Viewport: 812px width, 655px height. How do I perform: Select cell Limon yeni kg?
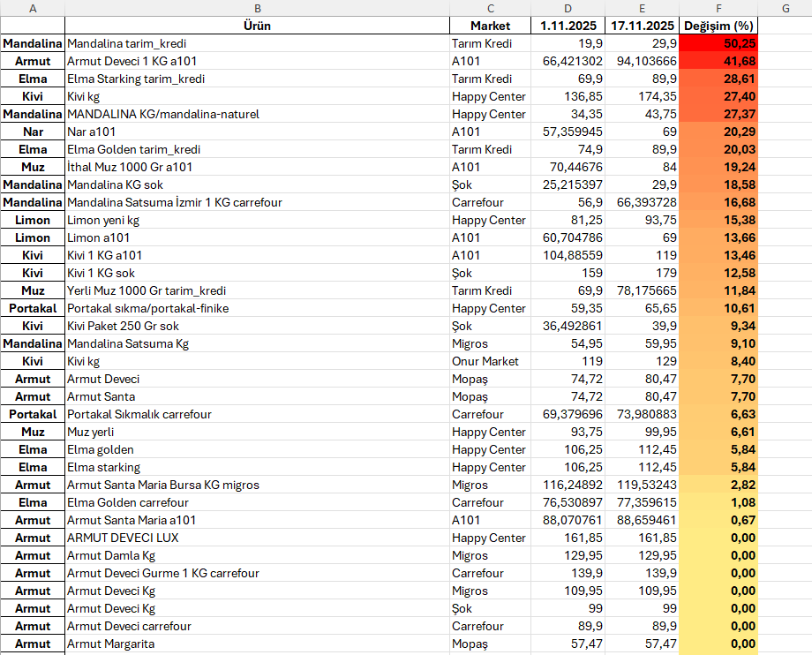pyautogui.click(x=258, y=220)
